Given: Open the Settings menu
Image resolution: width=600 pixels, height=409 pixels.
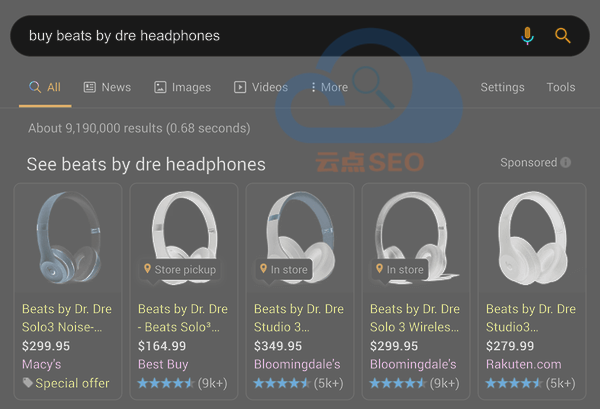Looking at the screenshot, I should (502, 87).
